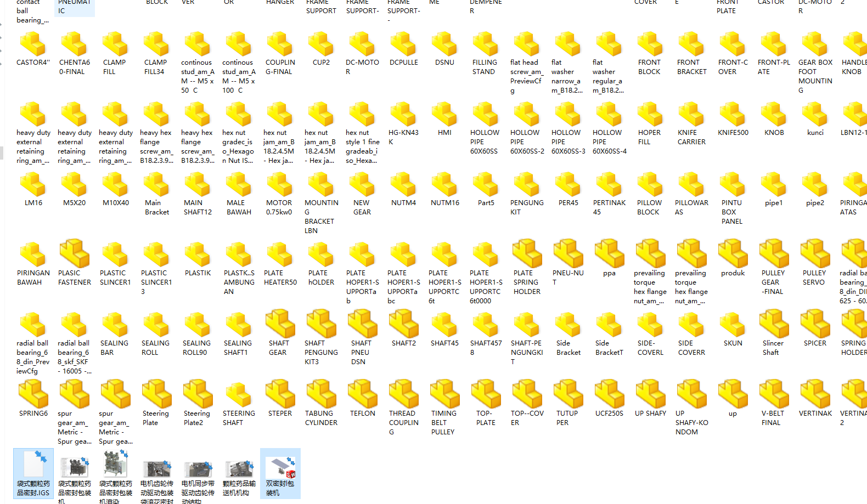The width and height of the screenshot is (867, 504).
Task: Click the 'FRONT-COVER' file name
Action: [x=733, y=67]
